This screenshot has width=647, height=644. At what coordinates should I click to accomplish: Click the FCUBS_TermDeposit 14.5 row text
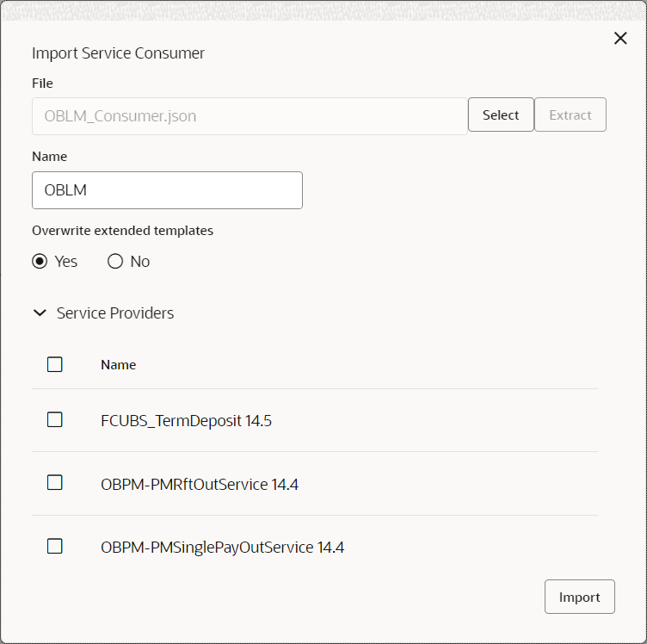(186, 421)
